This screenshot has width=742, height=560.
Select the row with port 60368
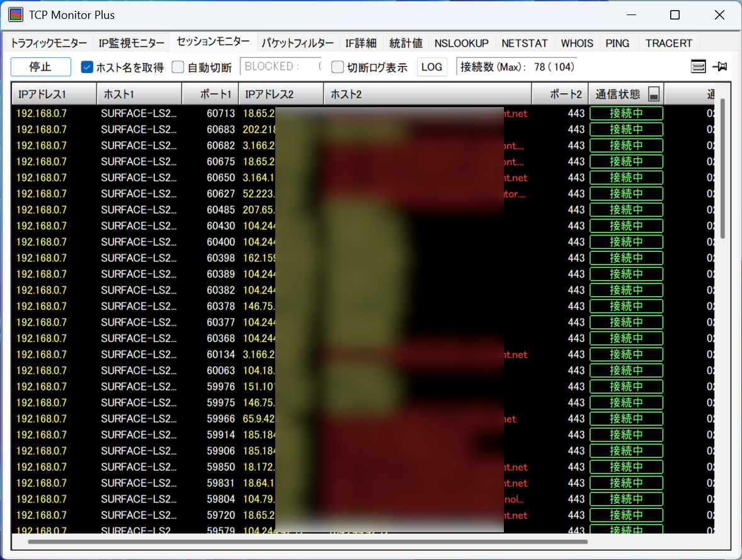(363, 339)
